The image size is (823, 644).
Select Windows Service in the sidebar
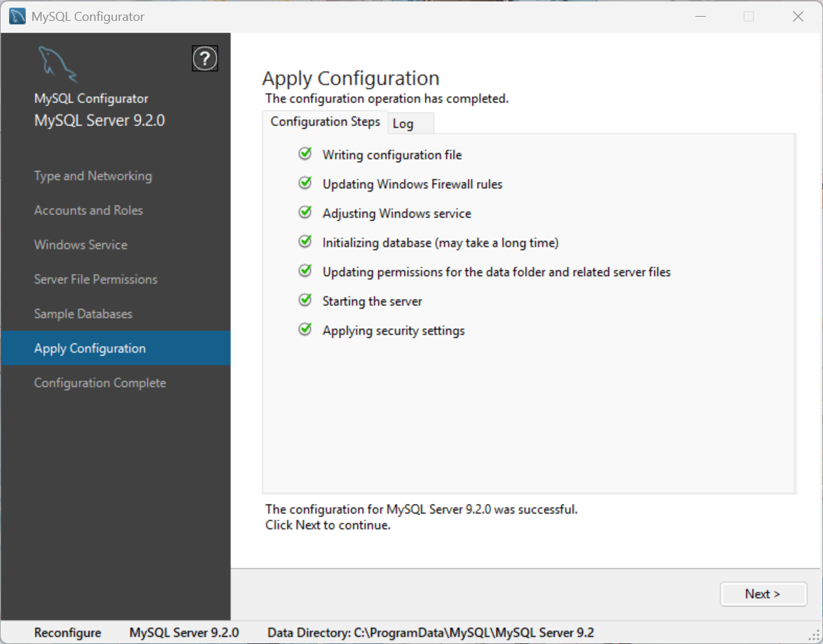(x=81, y=245)
